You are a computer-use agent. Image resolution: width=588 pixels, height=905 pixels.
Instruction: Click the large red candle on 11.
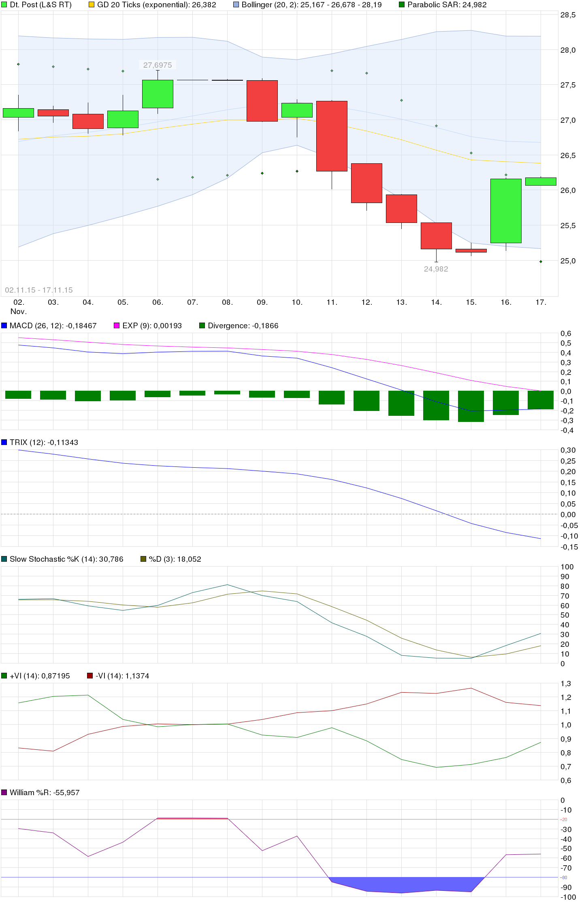332,136
